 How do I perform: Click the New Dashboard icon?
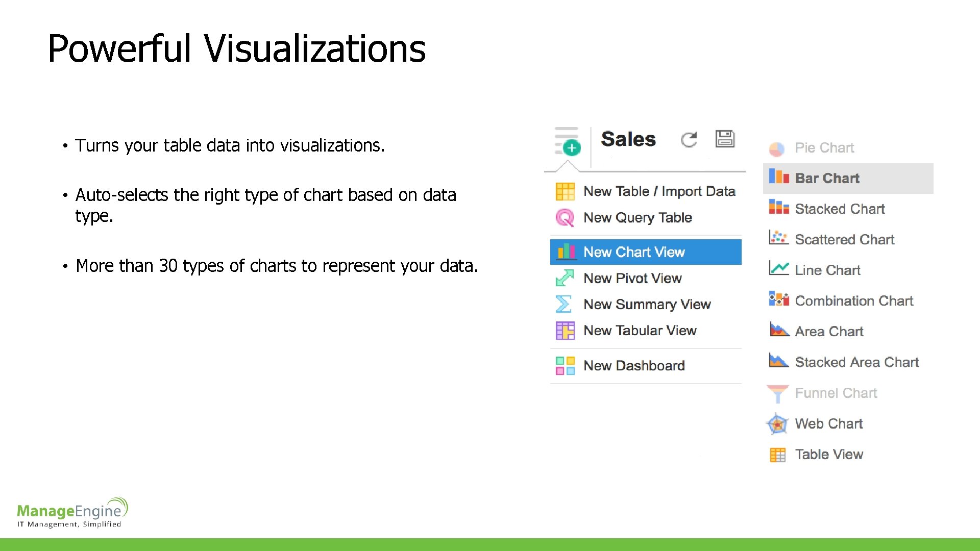coord(565,366)
